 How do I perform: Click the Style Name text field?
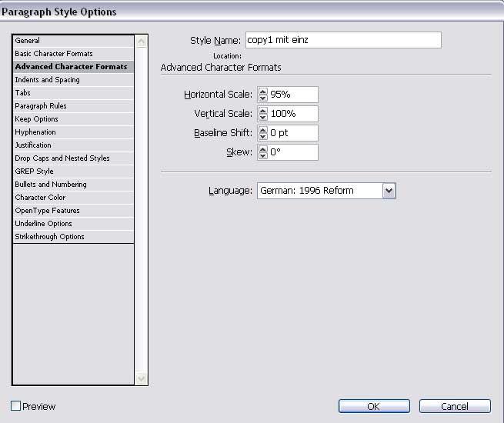pos(343,40)
